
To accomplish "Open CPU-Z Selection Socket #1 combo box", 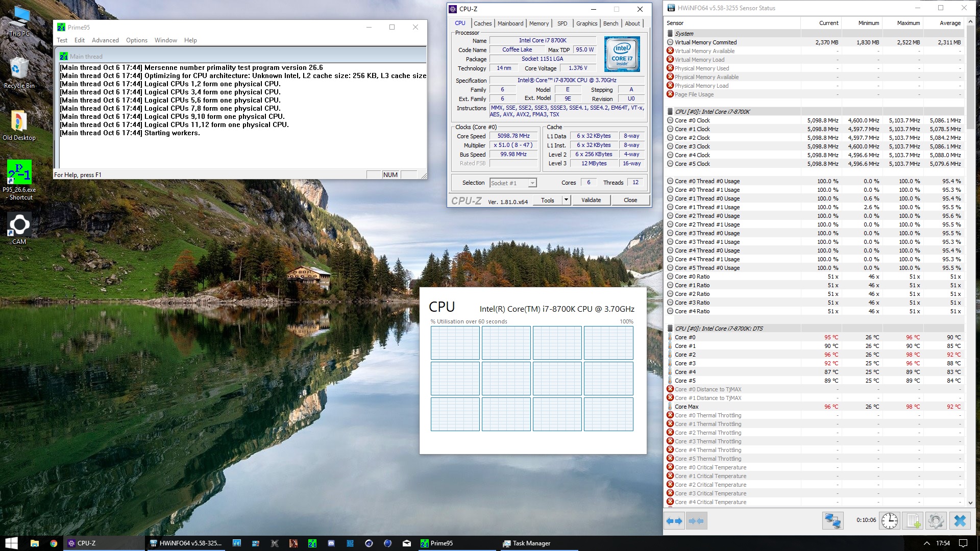I will pos(513,183).
